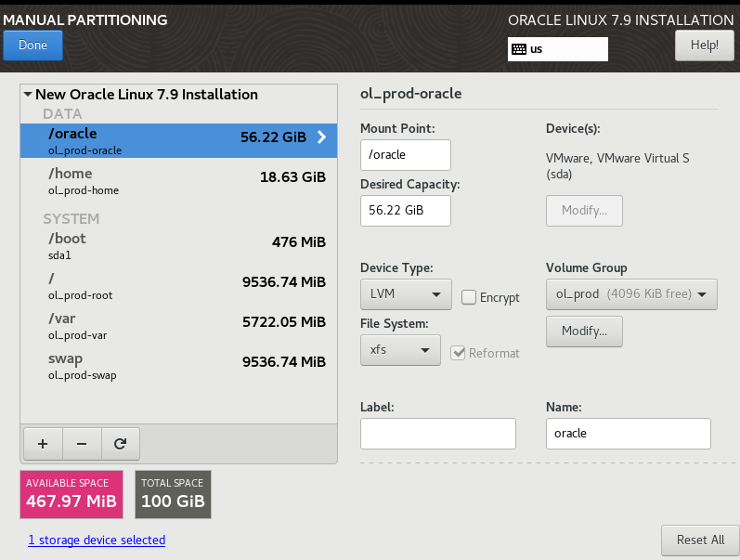Open the Volume Group ol_prod dropdown
740x560 pixels.
(x=631, y=294)
